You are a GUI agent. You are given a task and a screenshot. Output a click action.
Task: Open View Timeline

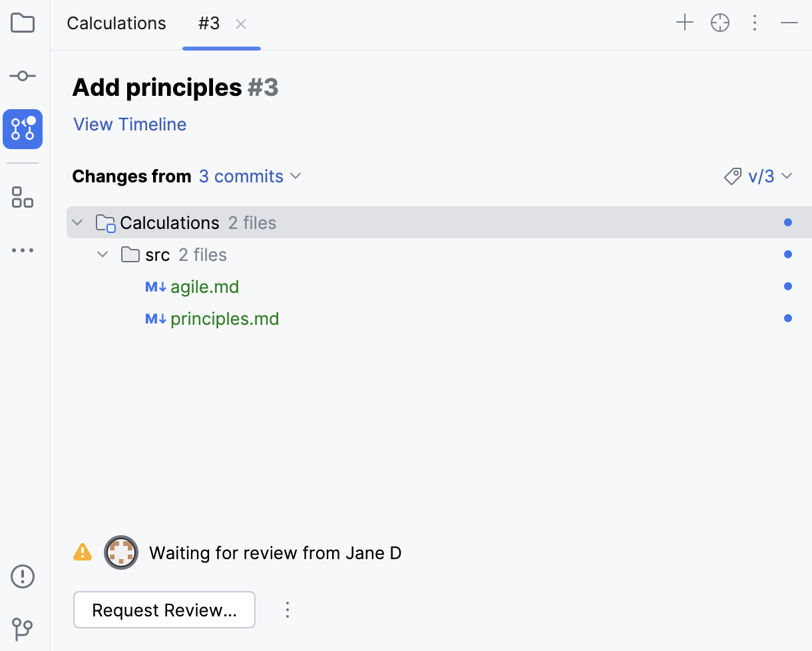[x=129, y=124]
